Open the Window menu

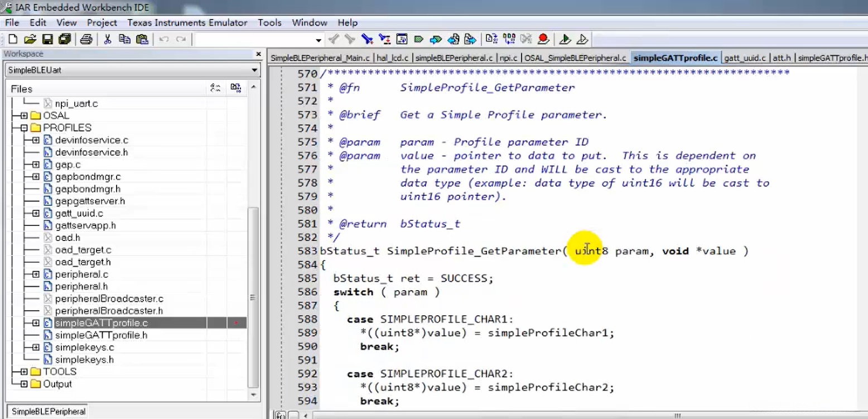310,23
